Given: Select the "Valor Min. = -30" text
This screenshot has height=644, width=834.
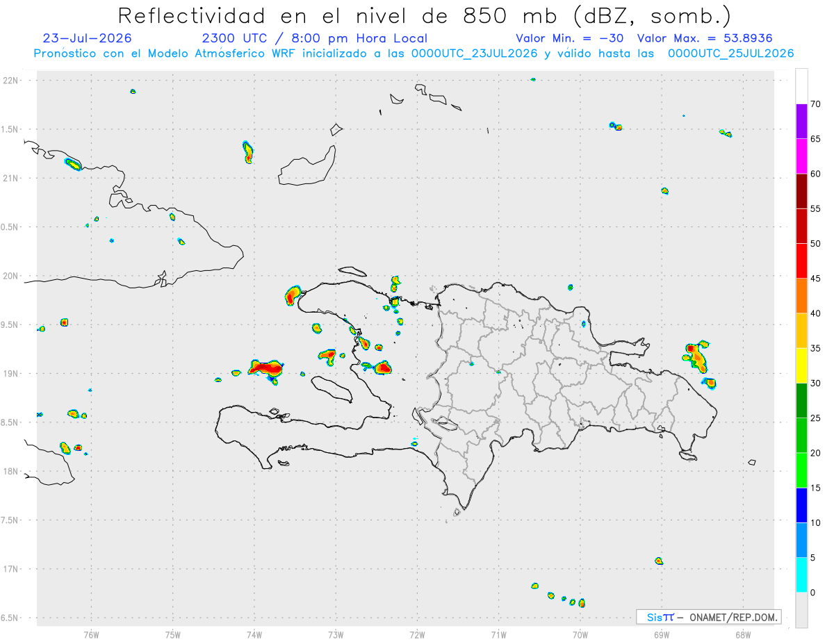Looking at the screenshot, I should tap(570, 38).
